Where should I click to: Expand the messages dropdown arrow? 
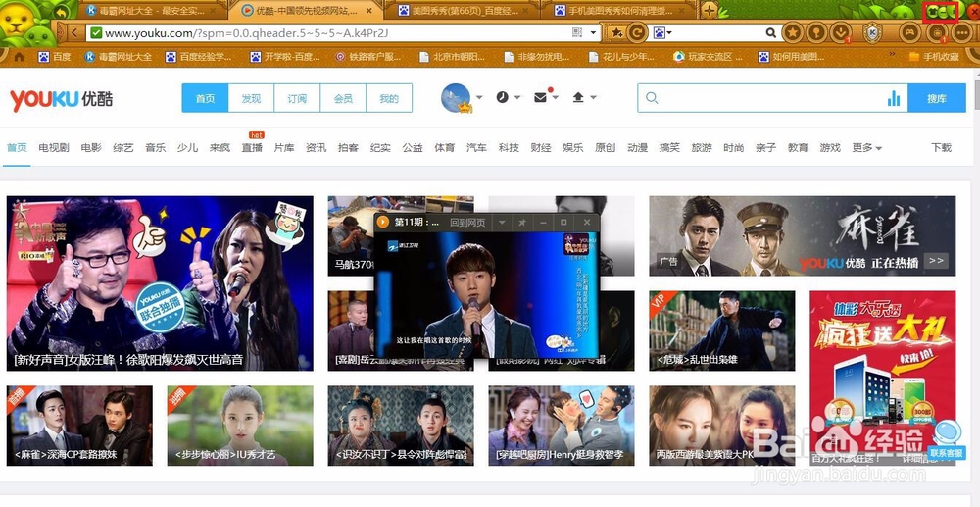555,97
